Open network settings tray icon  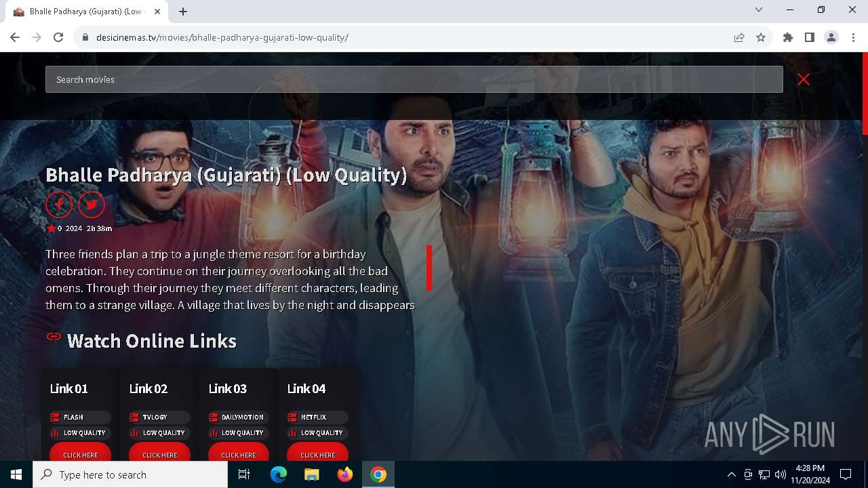[x=764, y=474]
